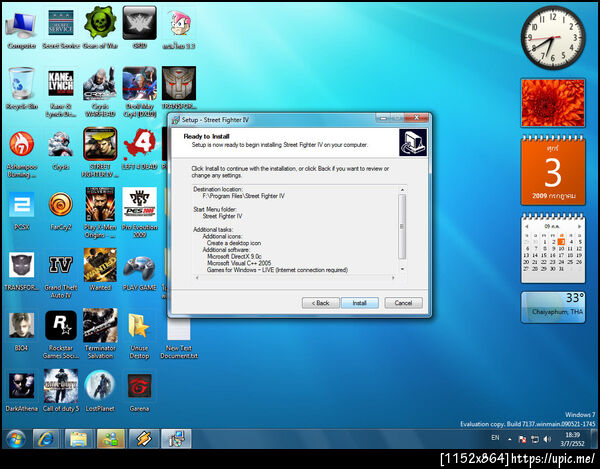The image size is (600, 469).
Task: Select the Unuse Destop folder
Action: point(139,335)
